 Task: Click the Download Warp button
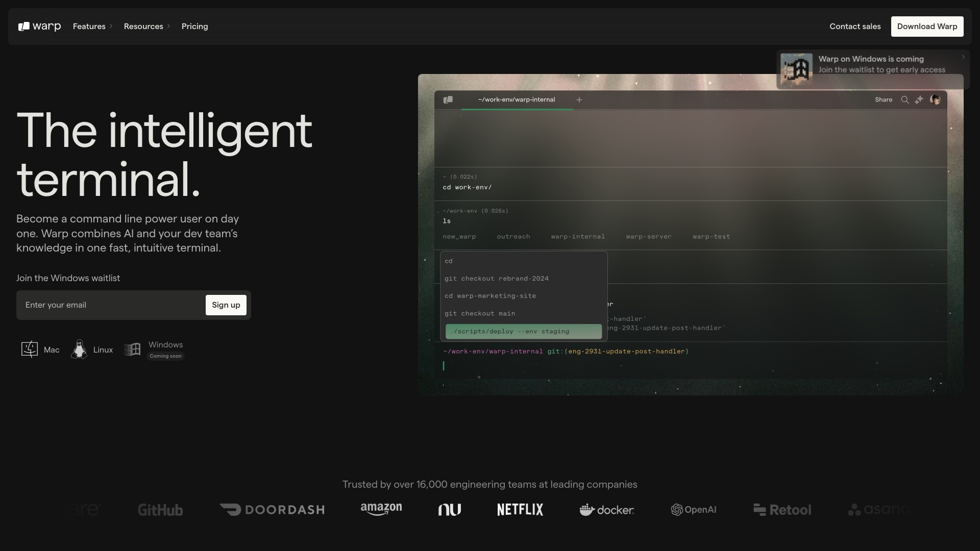(927, 27)
